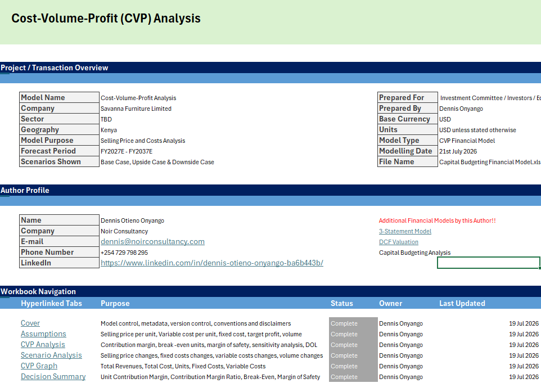The height and width of the screenshot is (392, 541).
Task: Select the Author Profile section header
Action: click(x=25, y=190)
